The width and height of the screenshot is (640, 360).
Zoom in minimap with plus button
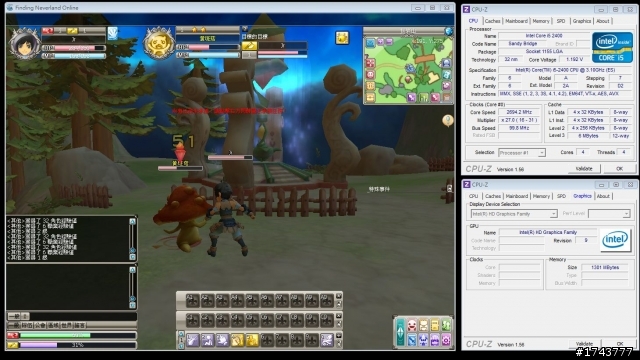pyautogui.click(x=381, y=42)
